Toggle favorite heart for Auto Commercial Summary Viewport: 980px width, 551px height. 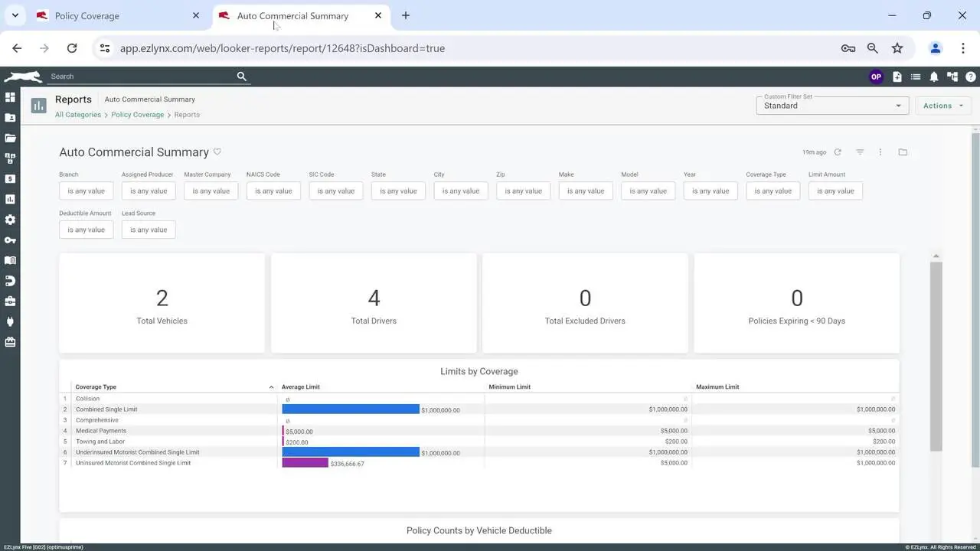click(217, 152)
